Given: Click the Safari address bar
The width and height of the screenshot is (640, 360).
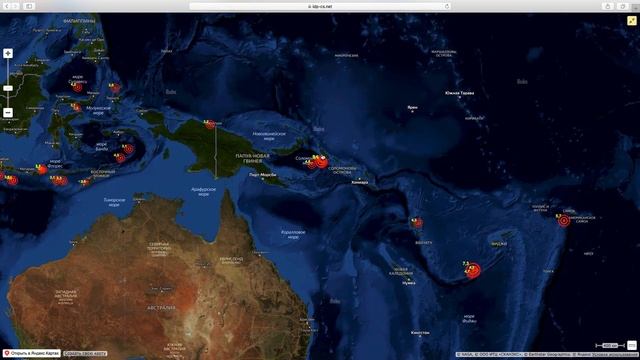Looking at the screenshot, I should (320, 6).
